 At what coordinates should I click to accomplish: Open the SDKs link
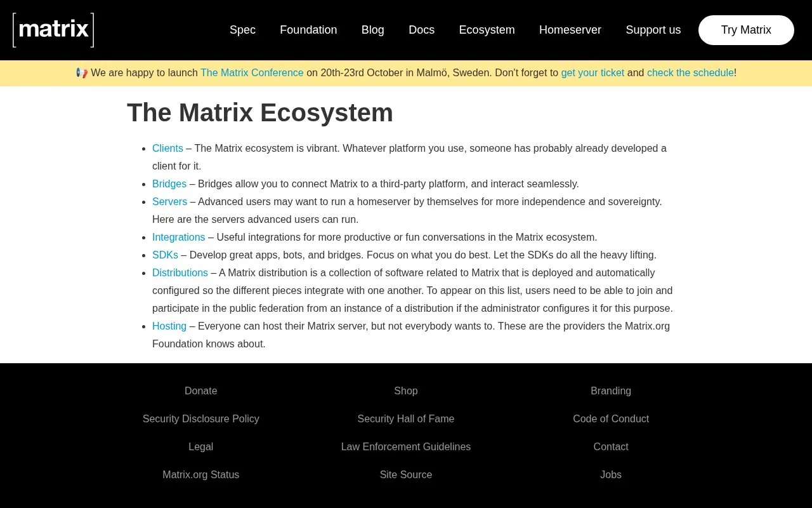[x=165, y=255]
